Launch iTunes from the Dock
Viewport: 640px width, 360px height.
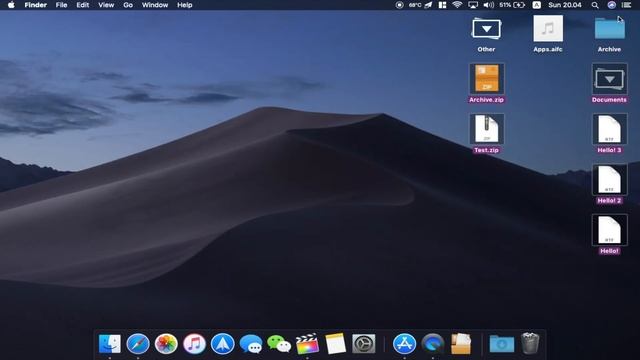pyautogui.click(x=194, y=344)
